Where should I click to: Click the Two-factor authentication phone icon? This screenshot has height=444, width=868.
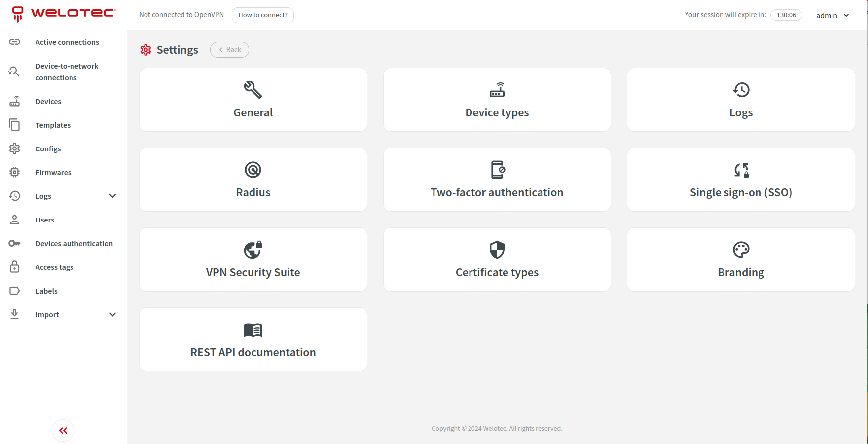pos(497,170)
